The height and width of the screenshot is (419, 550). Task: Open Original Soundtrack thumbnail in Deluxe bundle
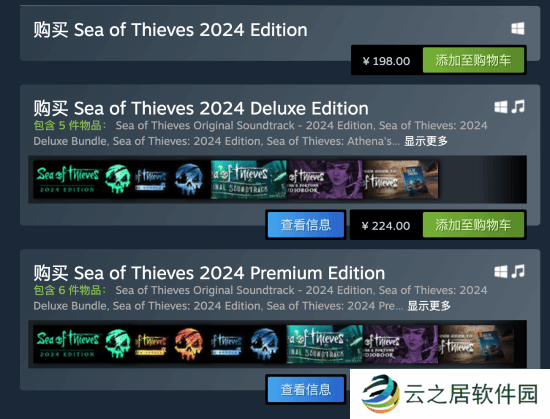[249, 180]
